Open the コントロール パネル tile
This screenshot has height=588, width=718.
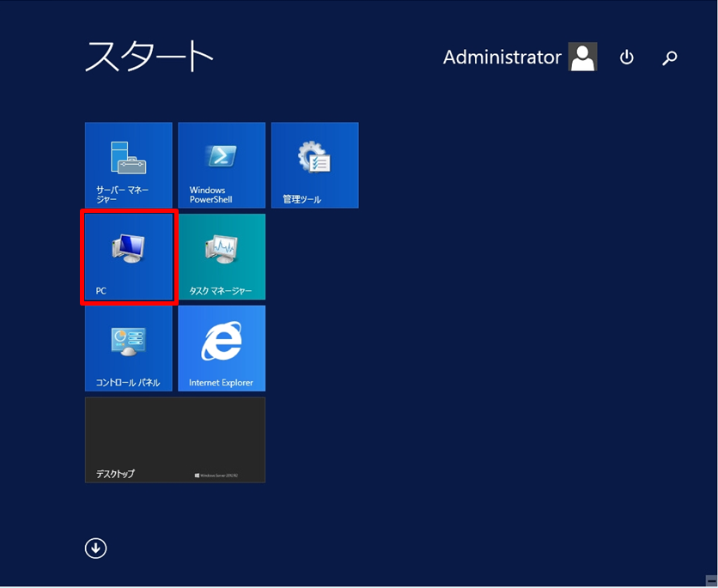click(x=129, y=349)
